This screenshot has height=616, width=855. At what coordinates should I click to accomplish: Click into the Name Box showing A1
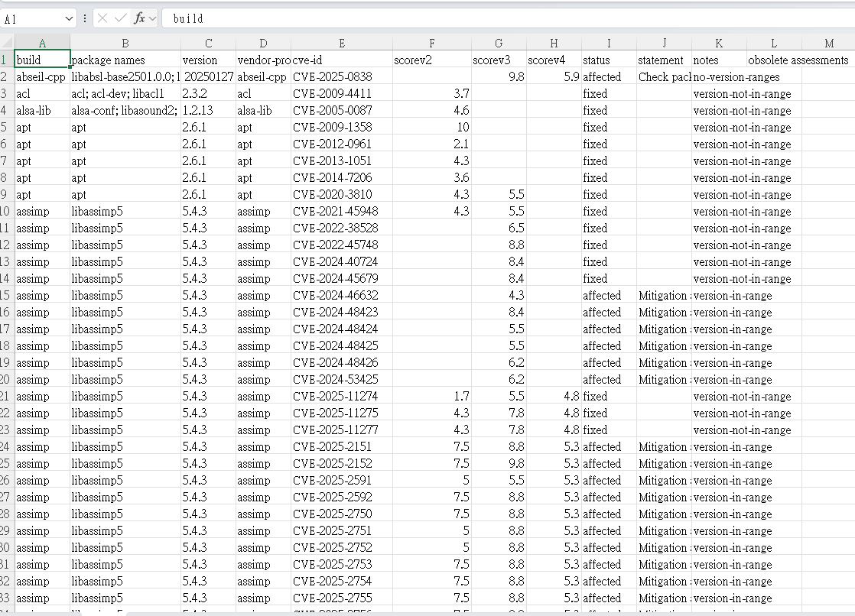(x=34, y=18)
